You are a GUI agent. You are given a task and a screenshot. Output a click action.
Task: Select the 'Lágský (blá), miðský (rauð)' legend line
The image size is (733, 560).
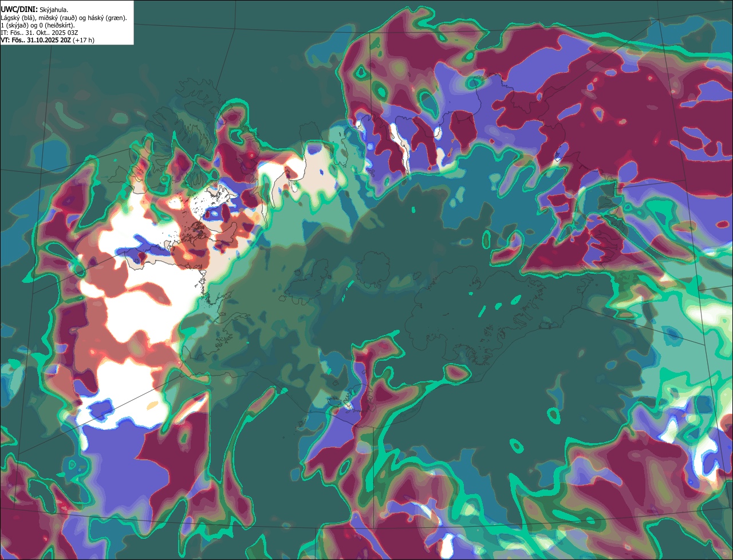tap(64, 18)
